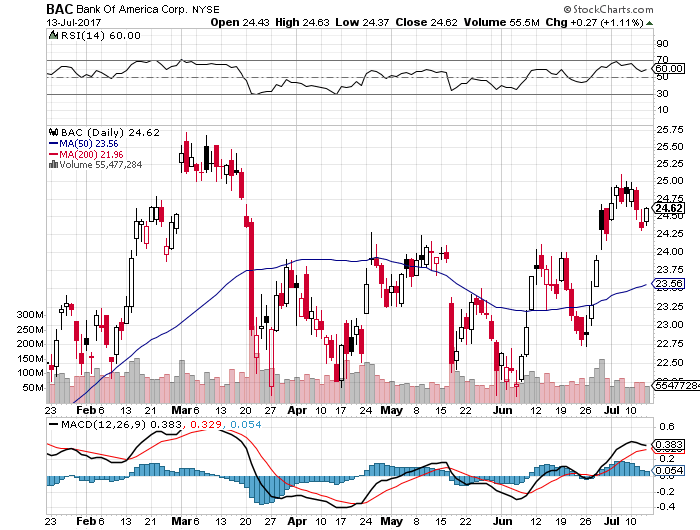Click the green up-triangle after the Chg value
The height and width of the screenshot is (530, 700).
point(650,23)
